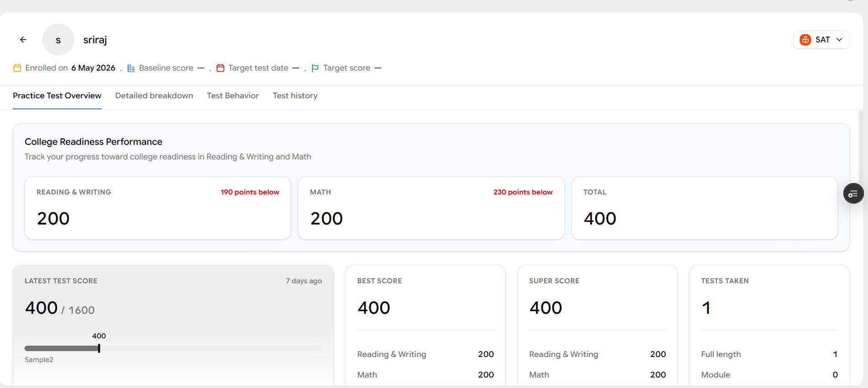This screenshot has width=868, height=388.
Task: Click Reading & Writing row in Super Score
Action: coord(597,354)
